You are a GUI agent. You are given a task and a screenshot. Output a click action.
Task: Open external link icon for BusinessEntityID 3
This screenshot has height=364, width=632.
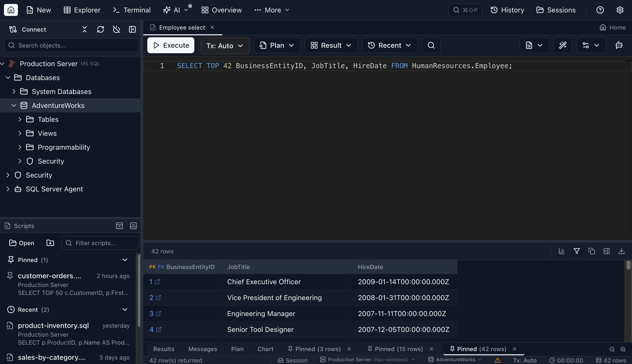click(159, 314)
